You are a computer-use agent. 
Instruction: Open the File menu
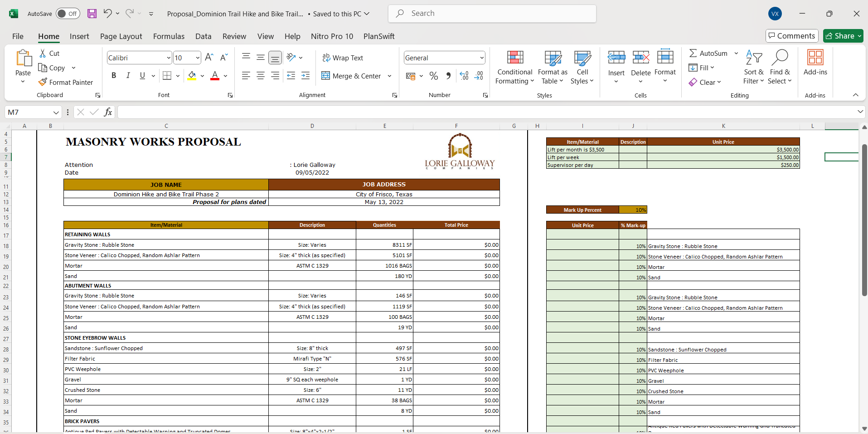(18, 36)
